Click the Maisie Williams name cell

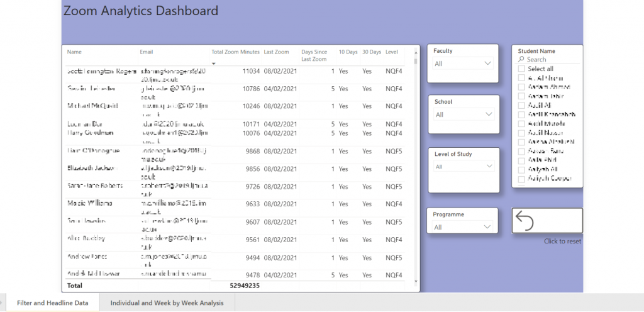coord(89,203)
